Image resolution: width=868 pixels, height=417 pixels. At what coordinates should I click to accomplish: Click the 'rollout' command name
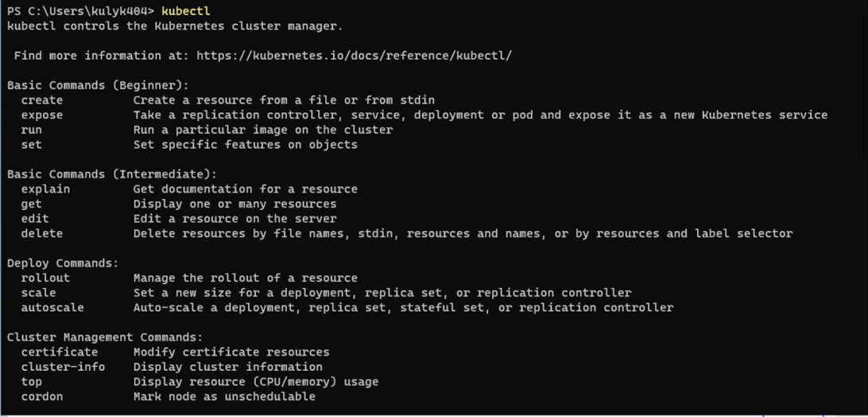[45, 278]
